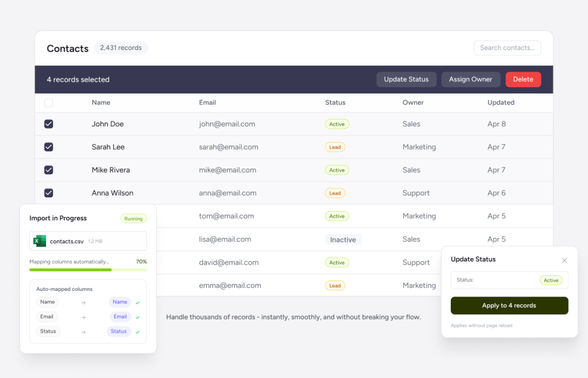Uncheck the John Doe row checkbox
The width and height of the screenshot is (588, 378).
pyautogui.click(x=48, y=124)
